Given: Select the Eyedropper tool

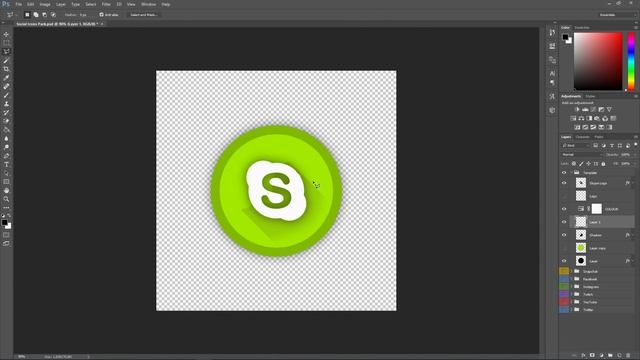Looking at the screenshot, I should tap(6, 78).
